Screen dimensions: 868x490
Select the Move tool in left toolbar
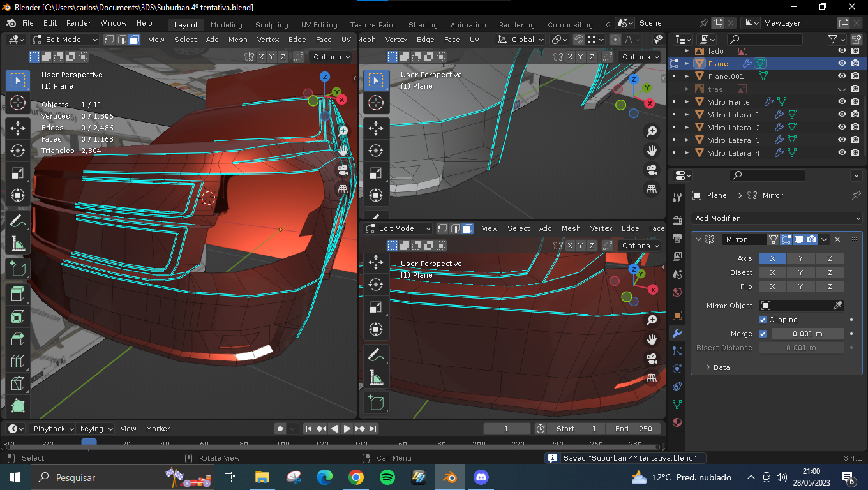[18, 128]
